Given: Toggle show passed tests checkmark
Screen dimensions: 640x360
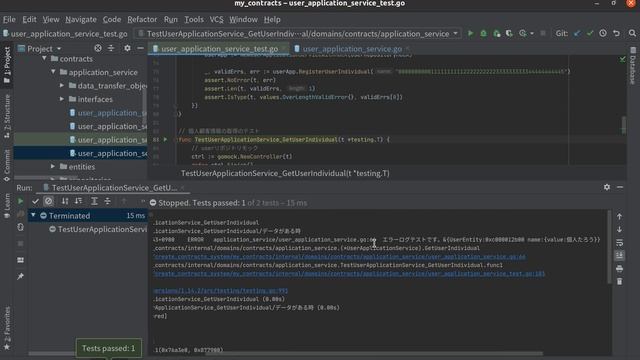Looking at the screenshot, I should [x=36, y=201].
